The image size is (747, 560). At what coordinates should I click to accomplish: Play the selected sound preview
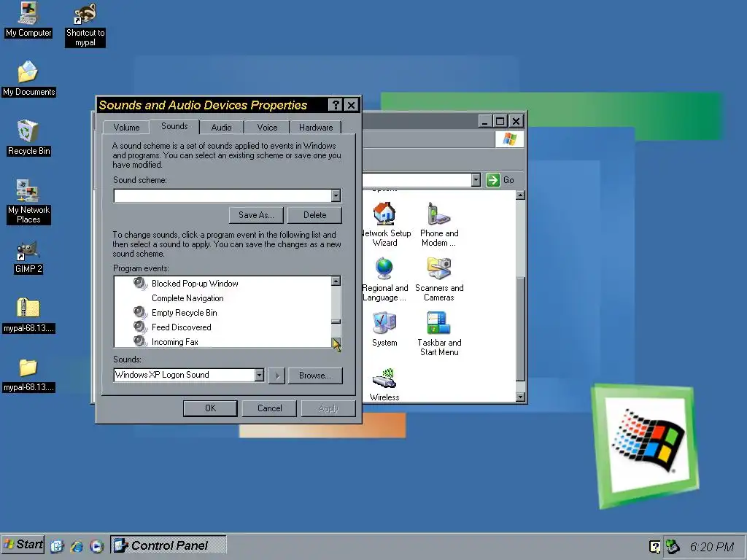click(276, 376)
